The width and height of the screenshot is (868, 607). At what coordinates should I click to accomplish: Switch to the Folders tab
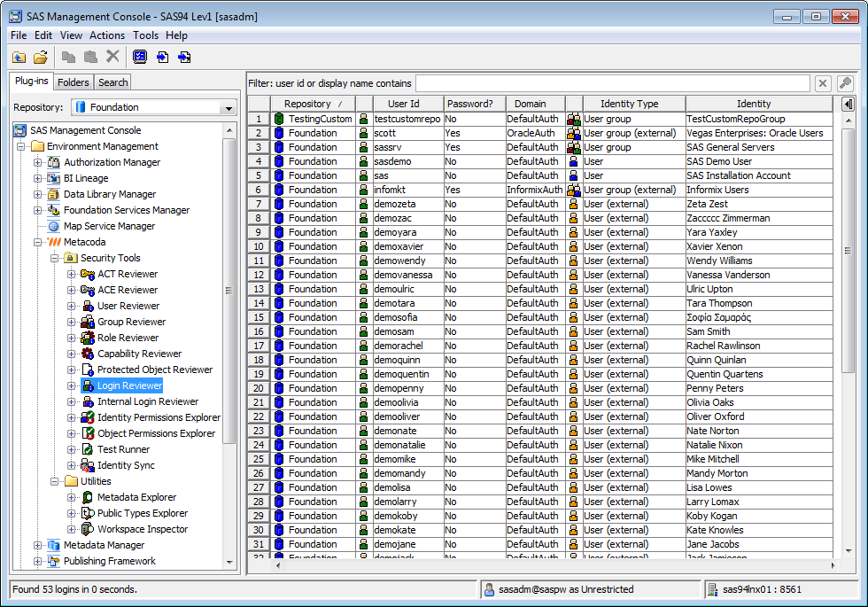(73, 82)
